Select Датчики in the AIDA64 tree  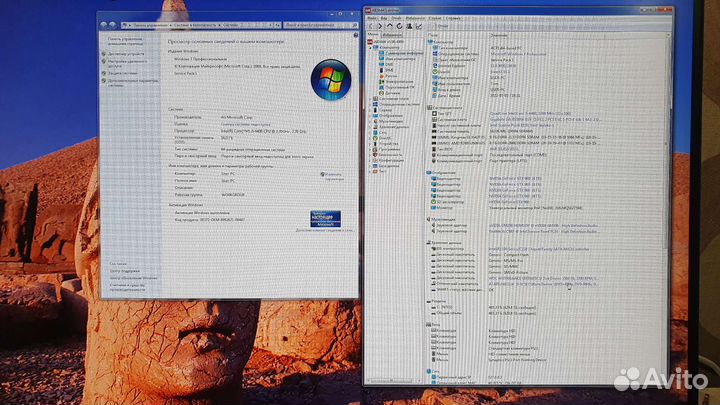(x=389, y=93)
